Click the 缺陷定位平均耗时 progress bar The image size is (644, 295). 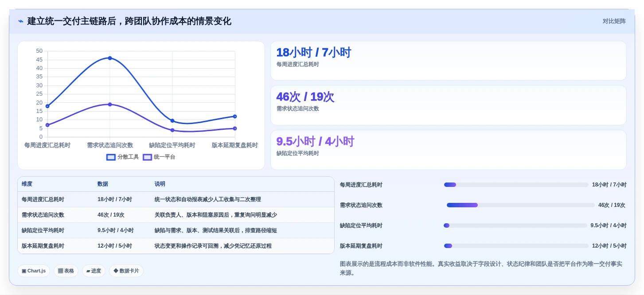pos(515,225)
